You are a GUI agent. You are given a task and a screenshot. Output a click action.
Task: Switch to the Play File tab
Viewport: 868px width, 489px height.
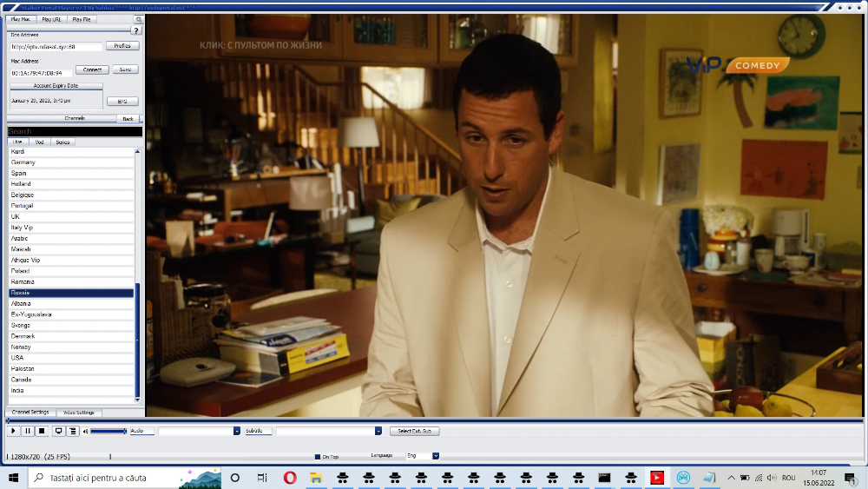point(82,19)
